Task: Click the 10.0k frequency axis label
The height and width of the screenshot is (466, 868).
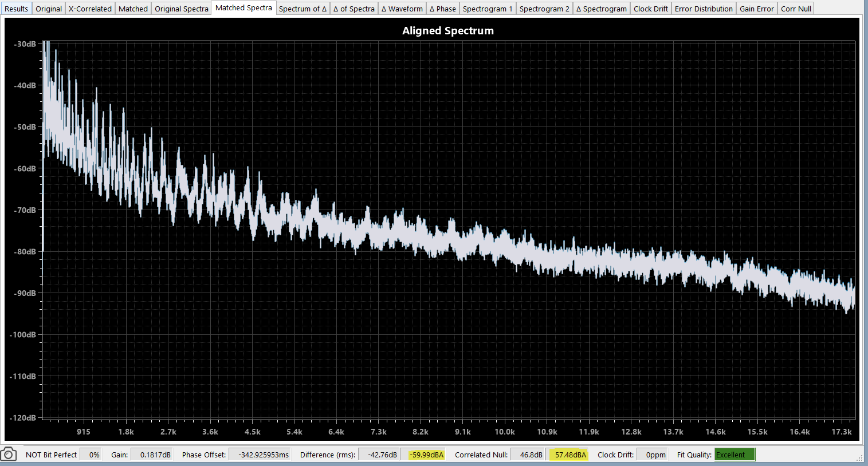Action: pos(505,432)
